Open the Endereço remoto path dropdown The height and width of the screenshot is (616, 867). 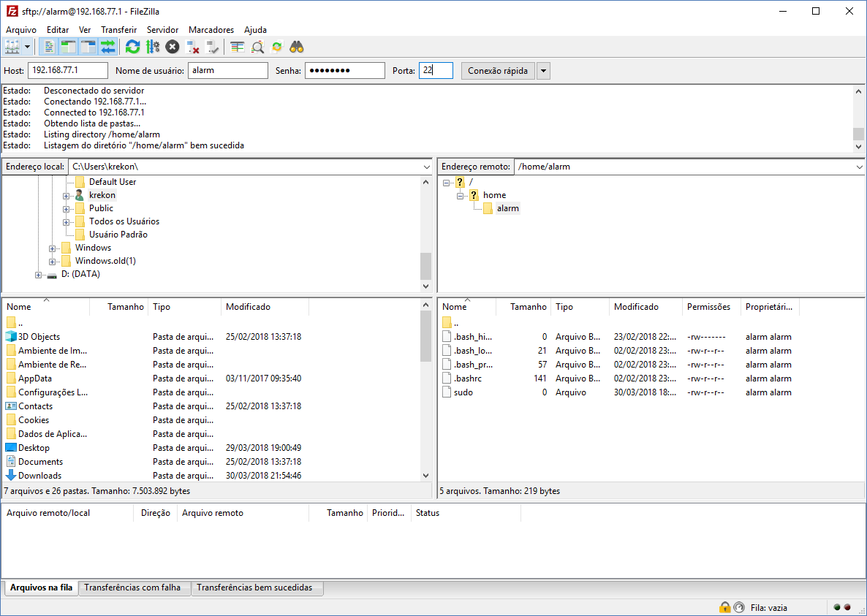coord(860,167)
